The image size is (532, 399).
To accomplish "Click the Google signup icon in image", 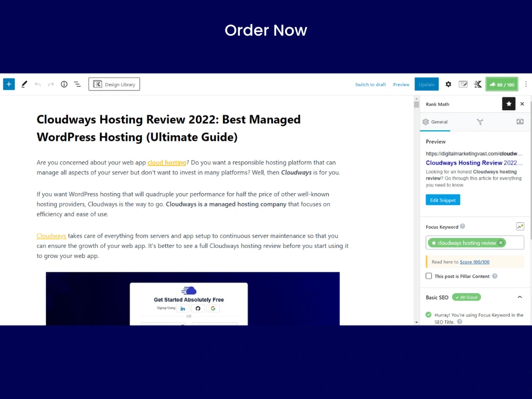I will pos(213,309).
